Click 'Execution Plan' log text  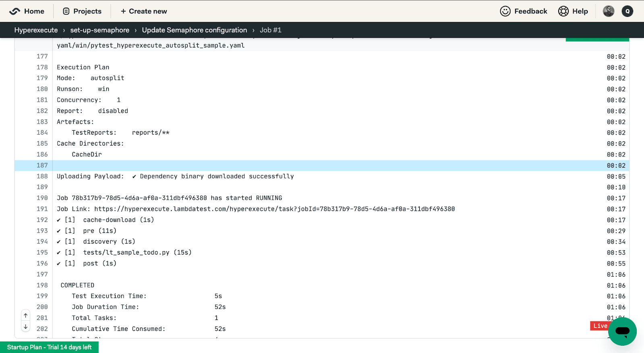click(83, 67)
